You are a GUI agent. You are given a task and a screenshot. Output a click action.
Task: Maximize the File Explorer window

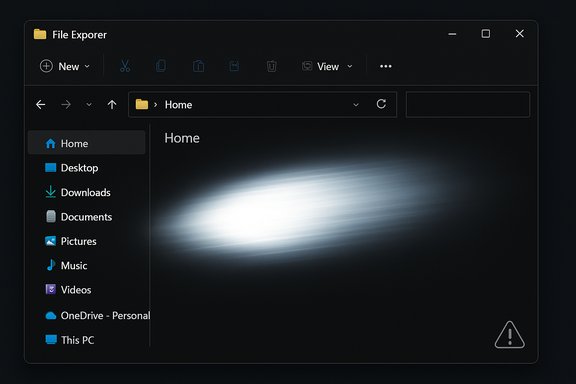tap(486, 34)
